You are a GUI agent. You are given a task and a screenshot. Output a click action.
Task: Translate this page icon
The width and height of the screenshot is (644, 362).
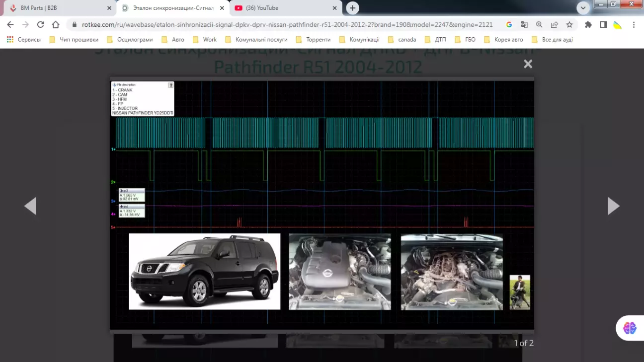tap(524, 24)
